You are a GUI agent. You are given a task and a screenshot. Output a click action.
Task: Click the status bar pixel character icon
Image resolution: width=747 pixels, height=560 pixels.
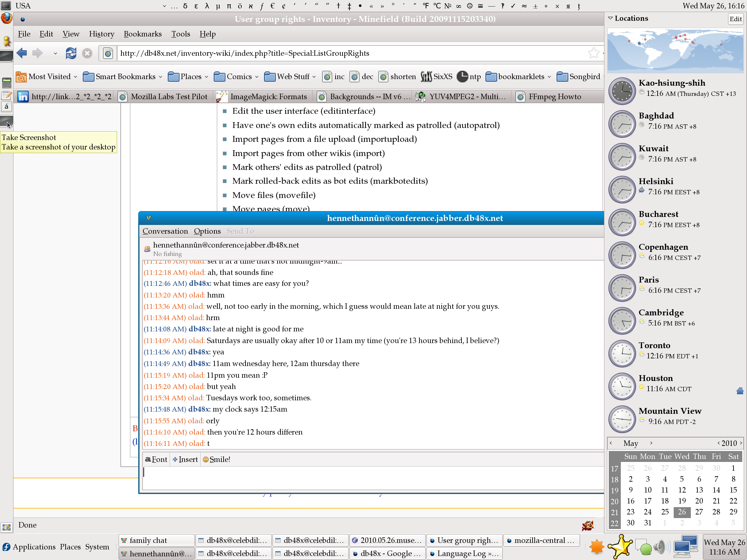click(x=588, y=525)
